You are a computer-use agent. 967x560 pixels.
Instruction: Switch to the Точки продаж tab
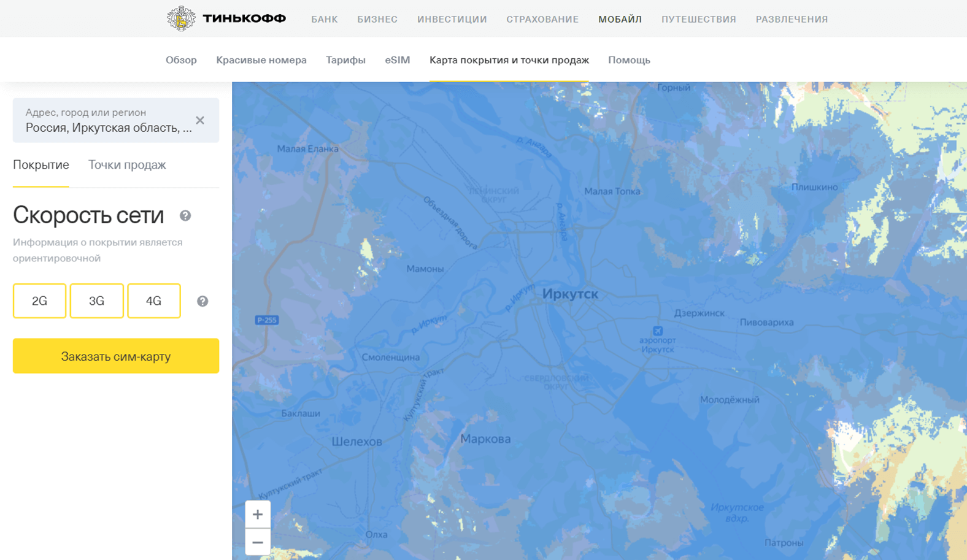(x=127, y=165)
